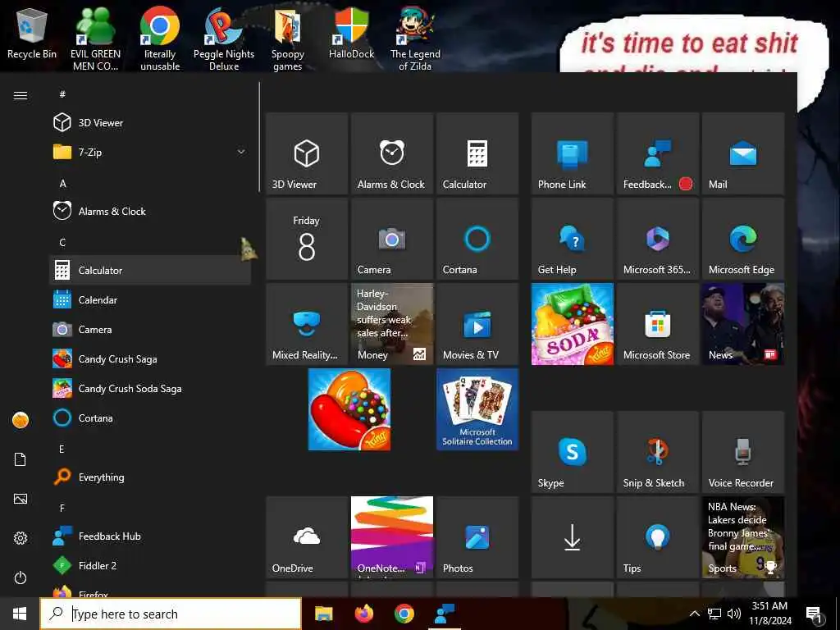The image size is (840, 630).
Task: Jump to the letter E section header
Action: (62, 449)
